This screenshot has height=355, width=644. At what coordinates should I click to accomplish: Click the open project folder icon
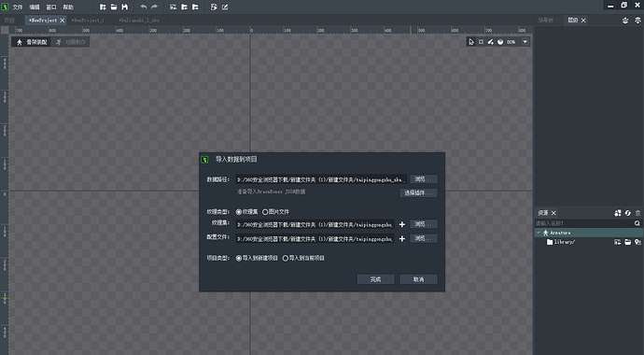(114, 7)
